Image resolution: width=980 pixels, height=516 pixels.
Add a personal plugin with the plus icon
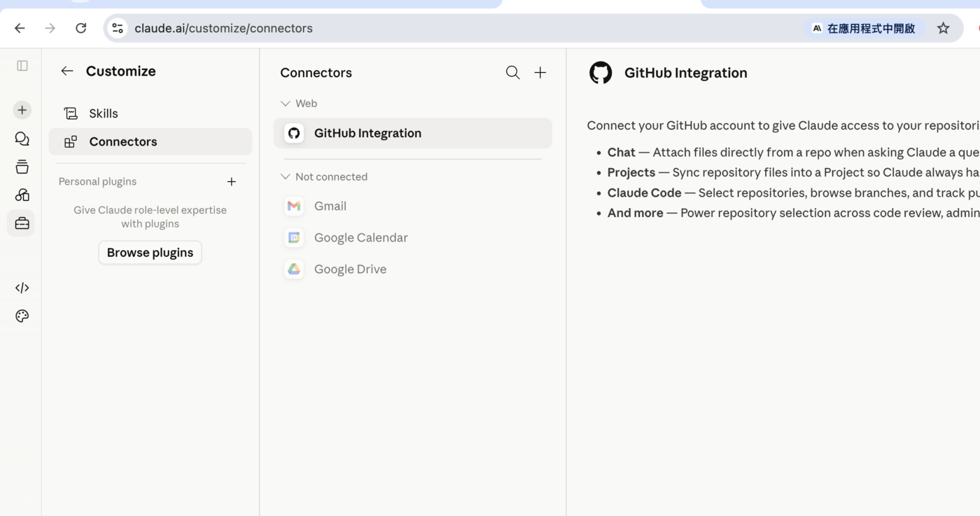(232, 181)
